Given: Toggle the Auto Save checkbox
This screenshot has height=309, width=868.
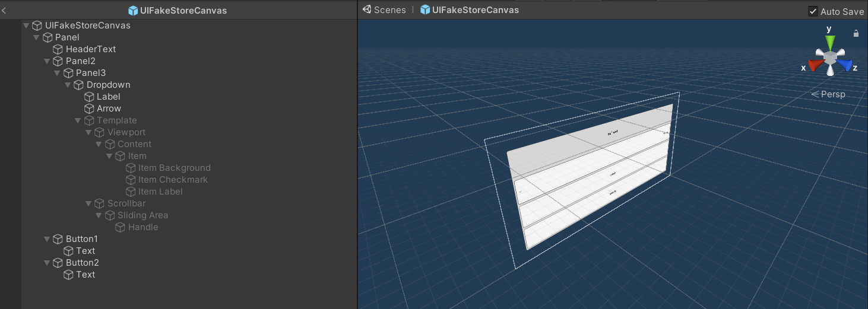Looking at the screenshot, I should [x=813, y=11].
